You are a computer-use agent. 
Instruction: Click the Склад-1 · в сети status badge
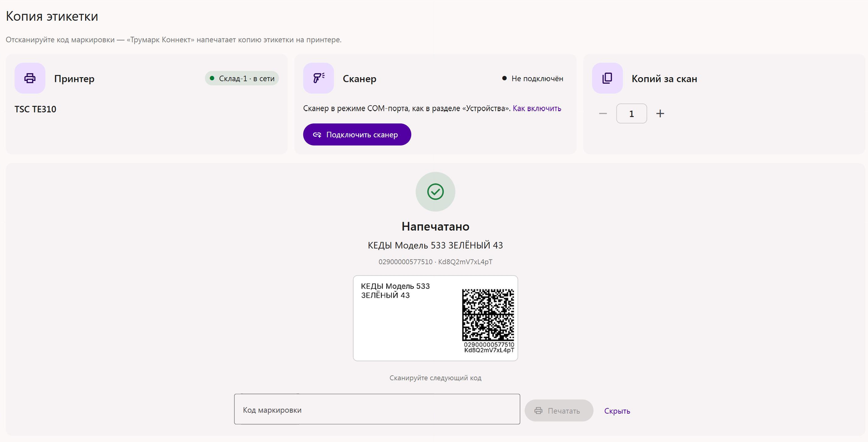[242, 78]
